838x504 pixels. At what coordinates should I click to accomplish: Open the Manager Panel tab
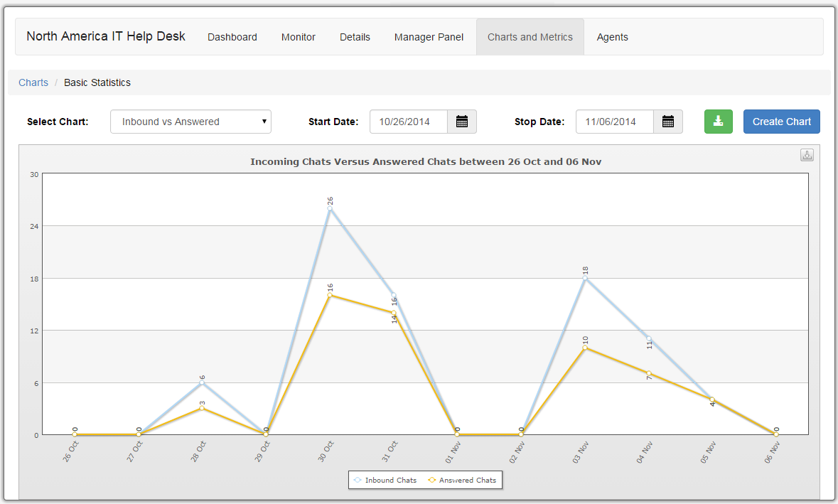(429, 37)
